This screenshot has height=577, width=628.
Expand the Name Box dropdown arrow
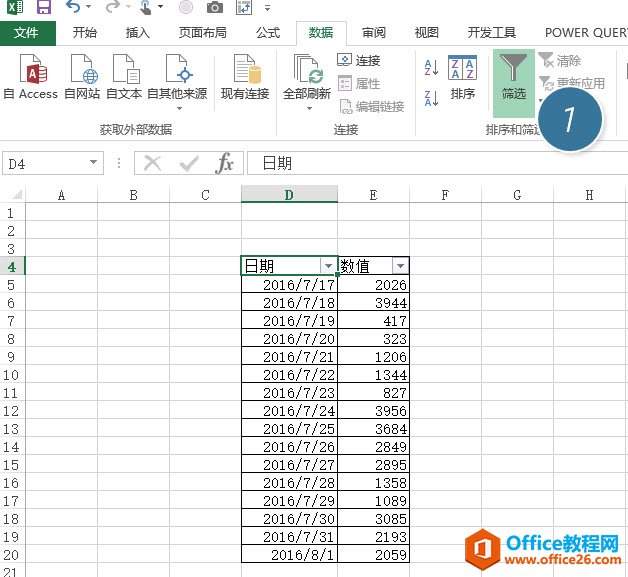coord(93,163)
